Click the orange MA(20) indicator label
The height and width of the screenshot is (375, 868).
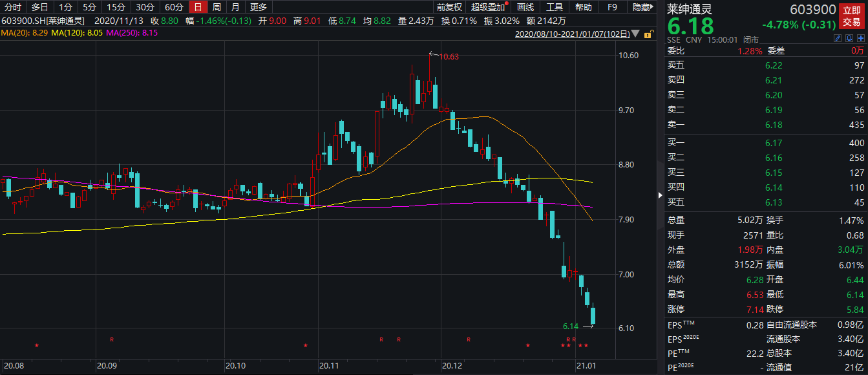tap(24, 32)
